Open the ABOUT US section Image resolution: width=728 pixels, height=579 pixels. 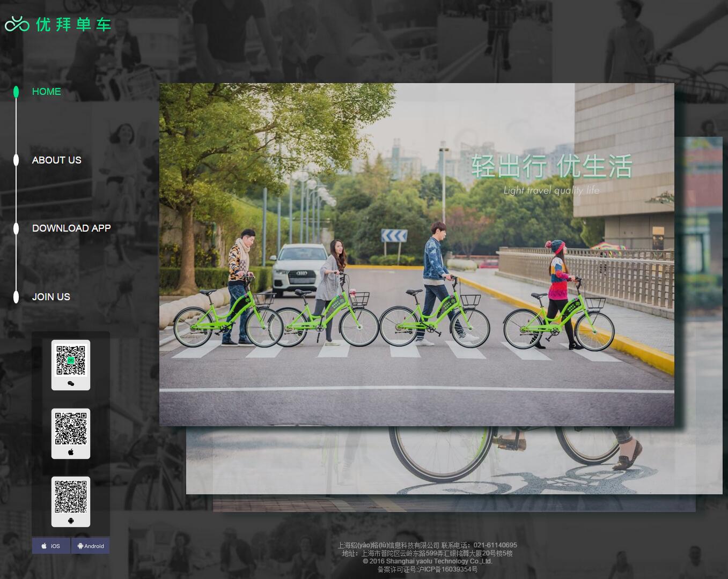(x=56, y=160)
